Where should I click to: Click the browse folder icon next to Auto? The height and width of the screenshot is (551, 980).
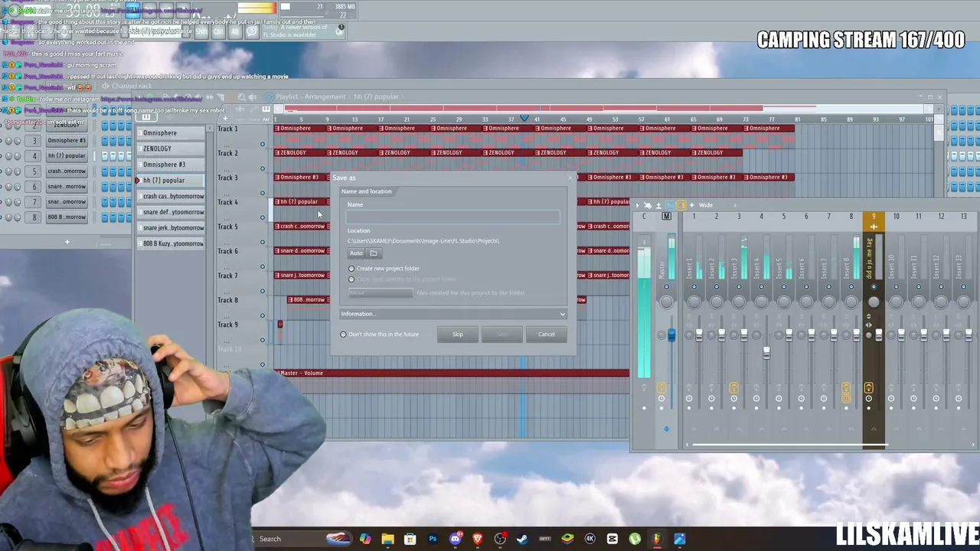click(x=374, y=253)
